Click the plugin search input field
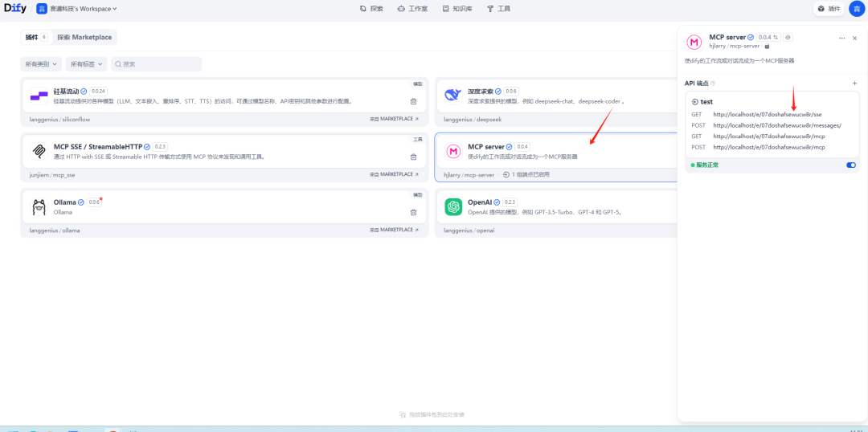Image resolution: width=868 pixels, height=432 pixels. [x=157, y=63]
